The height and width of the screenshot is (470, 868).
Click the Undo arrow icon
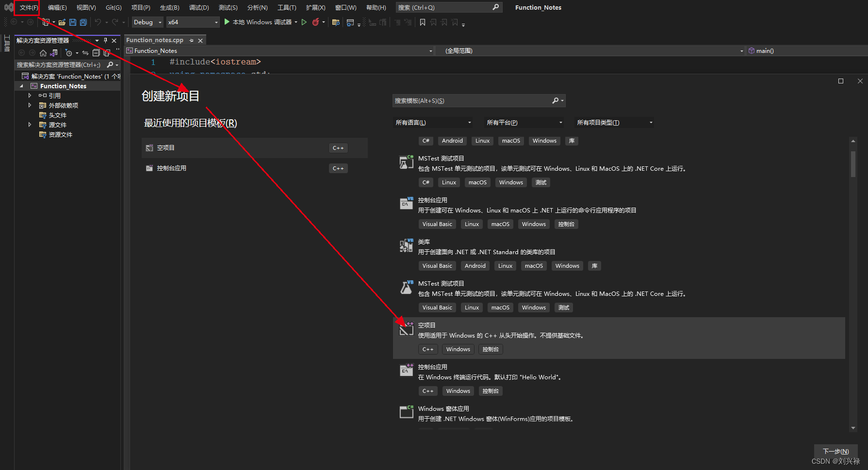(x=98, y=22)
